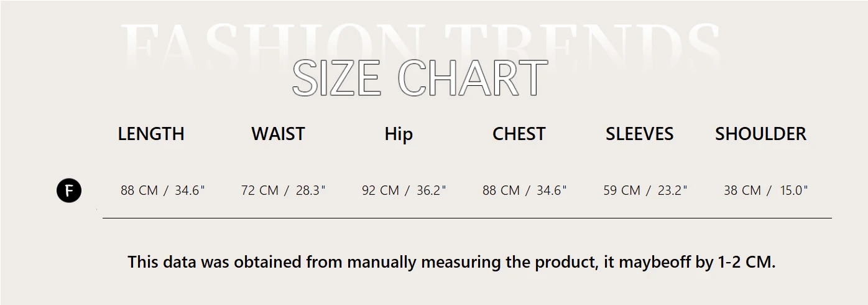Click the SHOULDER column header
Image resolution: width=868 pixels, height=305 pixels.
pos(760,134)
